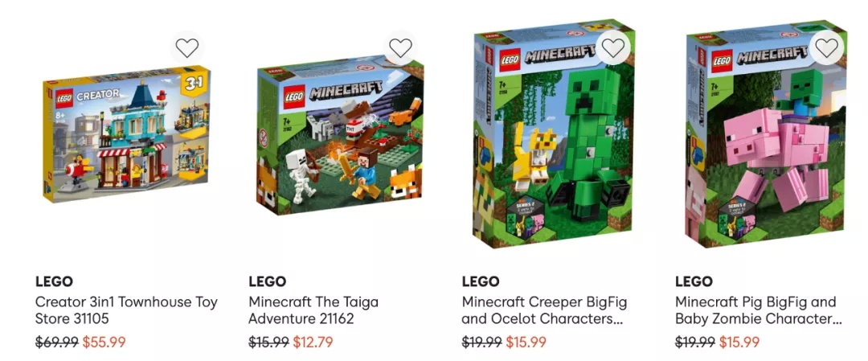Click the LEGO brand above Taiga Adventure
Viewport: 868px width, 361px height.
coord(268,281)
